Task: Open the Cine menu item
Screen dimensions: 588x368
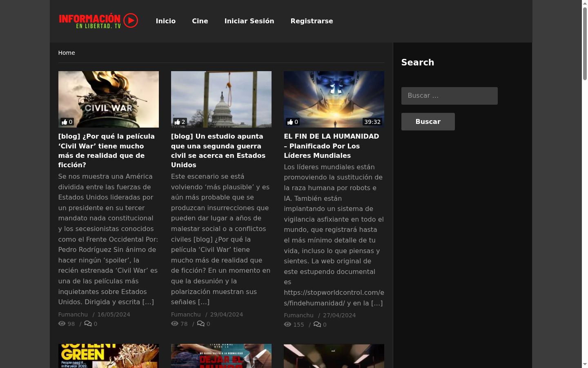Action: (200, 21)
